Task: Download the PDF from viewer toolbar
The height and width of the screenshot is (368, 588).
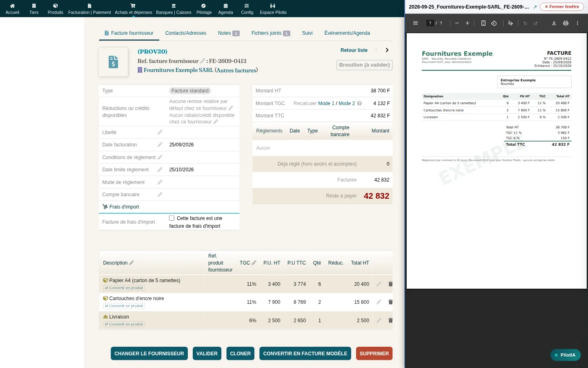Action: click(x=554, y=23)
